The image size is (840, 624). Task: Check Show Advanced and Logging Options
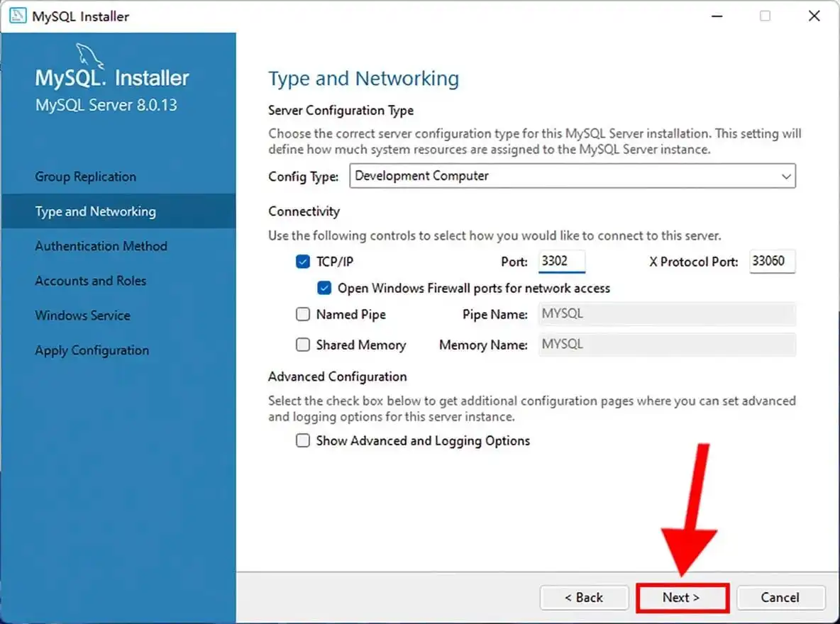303,440
